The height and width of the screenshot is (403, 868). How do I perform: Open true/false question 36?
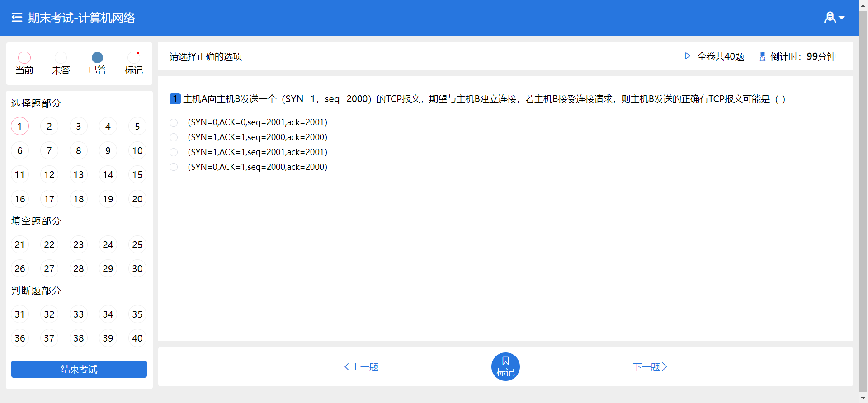pos(20,338)
